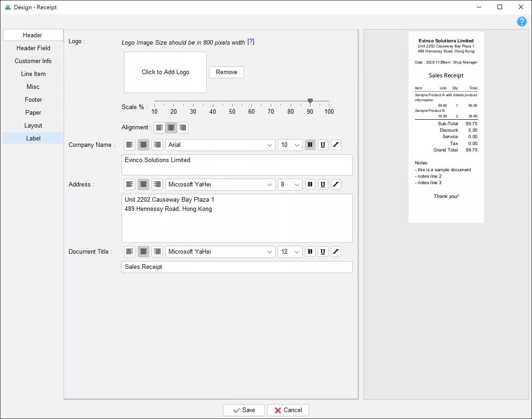
Task: Expand Document Title font dropdown Microsoft YaHei
Action: 220,252
